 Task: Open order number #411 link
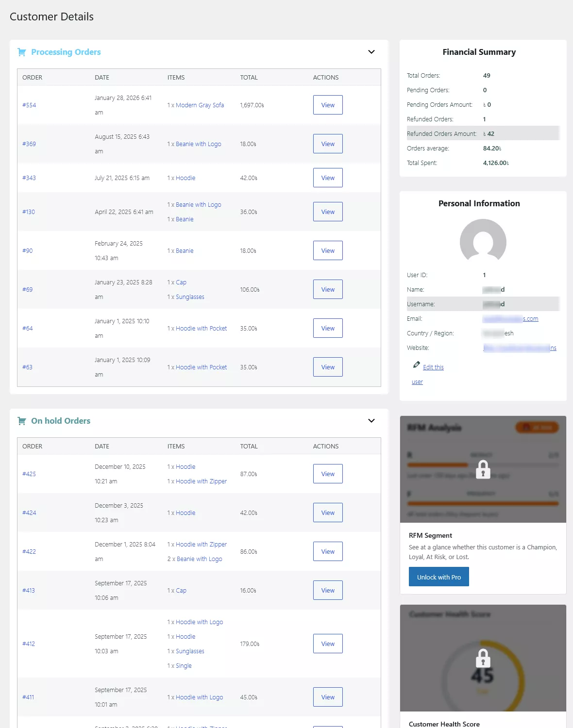tap(28, 697)
